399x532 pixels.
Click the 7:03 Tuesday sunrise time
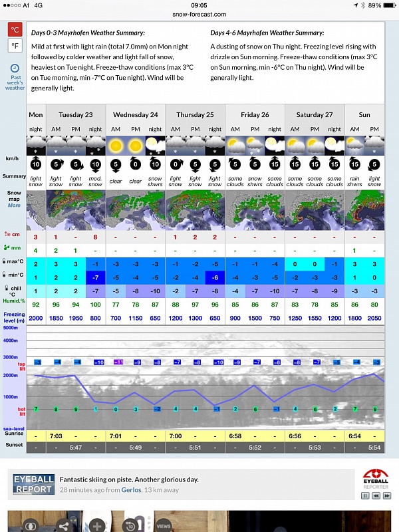point(56,436)
